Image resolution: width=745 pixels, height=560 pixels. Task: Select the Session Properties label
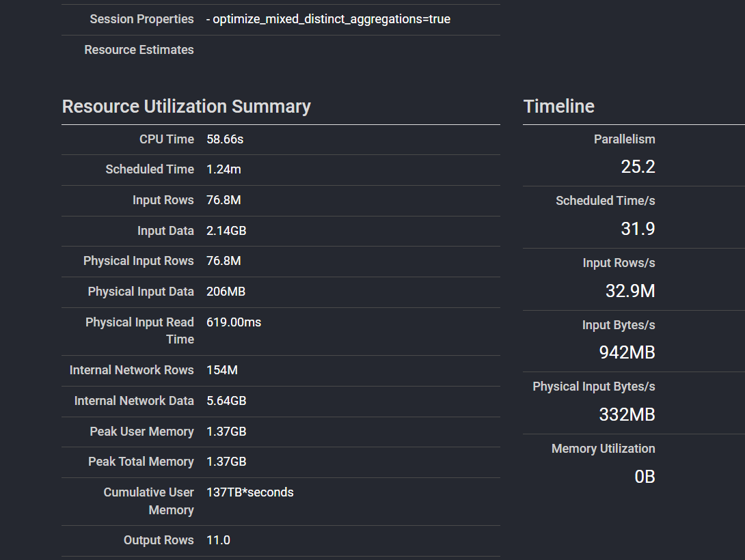[x=141, y=18]
